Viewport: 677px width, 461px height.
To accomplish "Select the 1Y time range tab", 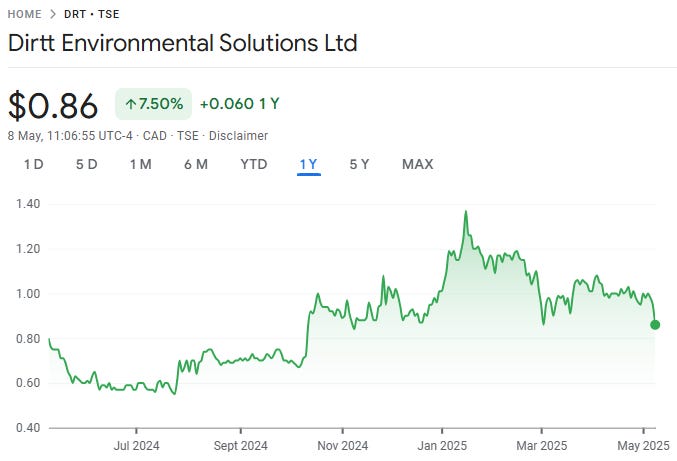I will [309, 164].
